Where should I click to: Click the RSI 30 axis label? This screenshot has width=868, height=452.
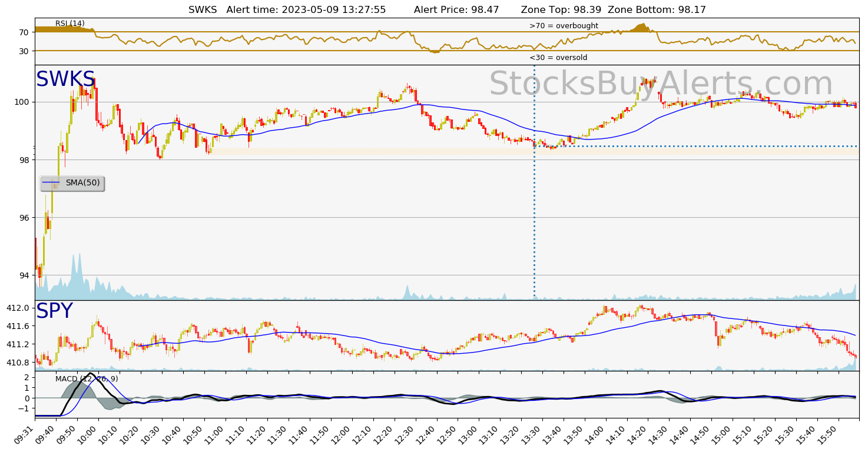coord(24,51)
